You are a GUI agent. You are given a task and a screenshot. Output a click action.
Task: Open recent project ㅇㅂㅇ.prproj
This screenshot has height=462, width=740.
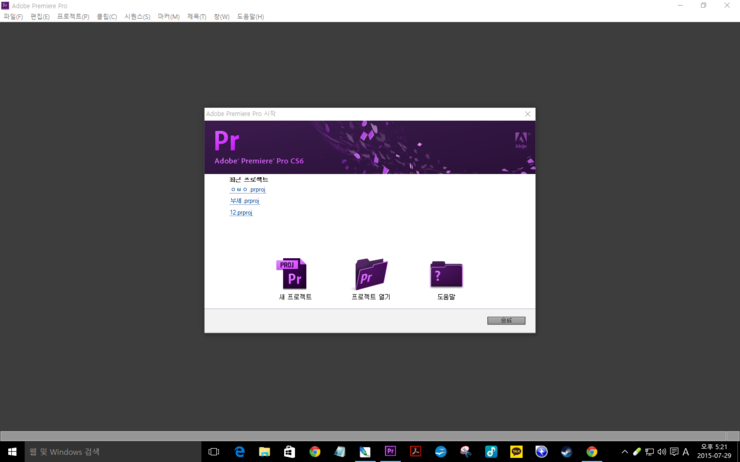click(248, 189)
